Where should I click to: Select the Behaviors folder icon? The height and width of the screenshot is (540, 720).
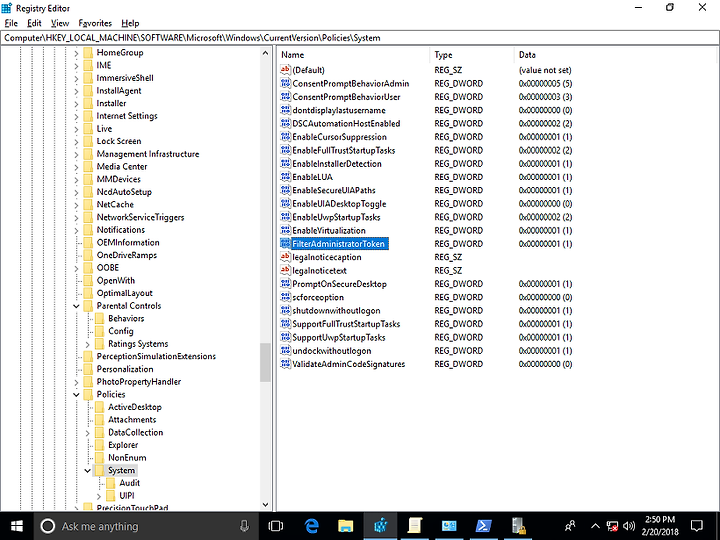100,318
